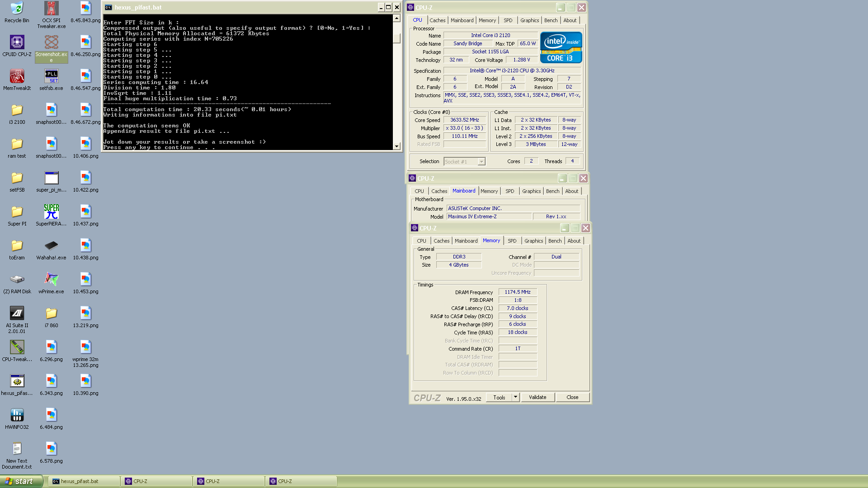Click the DRAM Frequency 1174.5 MHz value
868x488 pixels.
click(x=518, y=292)
